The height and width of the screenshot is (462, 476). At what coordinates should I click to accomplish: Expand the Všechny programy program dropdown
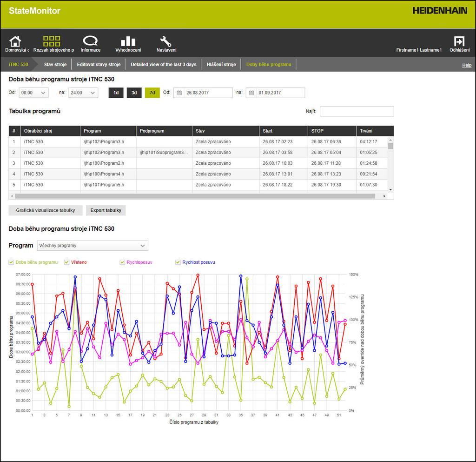click(93, 246)
